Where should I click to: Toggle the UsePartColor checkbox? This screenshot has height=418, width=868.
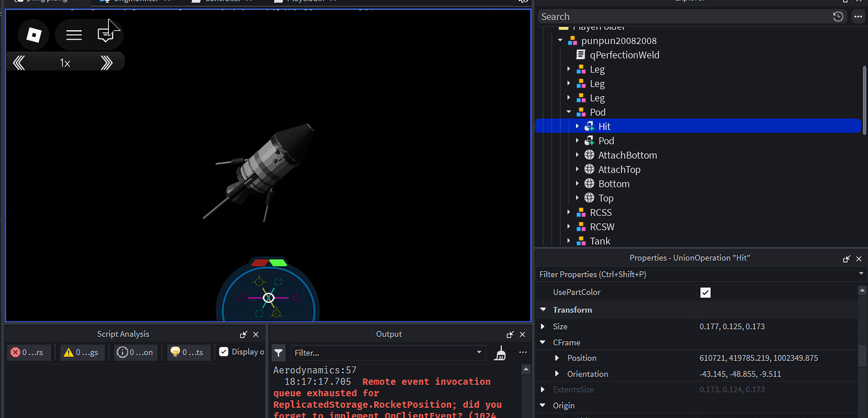coord(705,292)
